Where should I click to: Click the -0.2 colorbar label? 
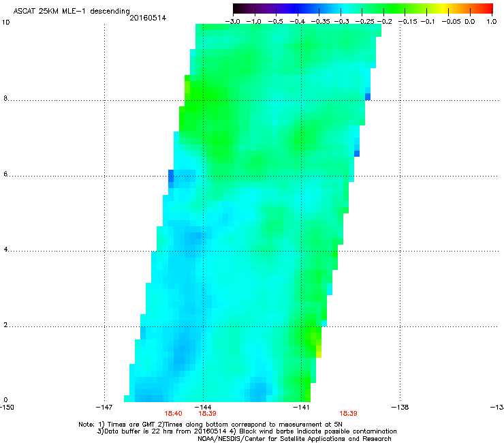pos(384,22)
